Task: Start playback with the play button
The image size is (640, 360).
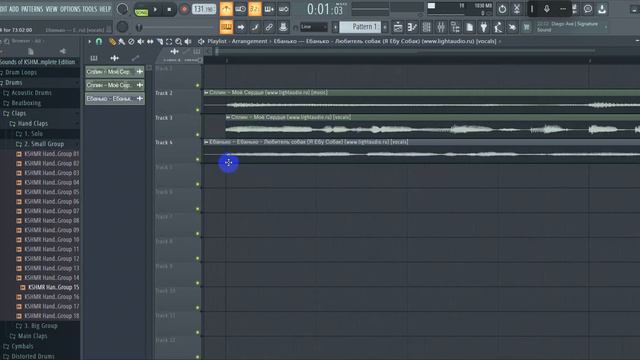Action: pos(155,9)
